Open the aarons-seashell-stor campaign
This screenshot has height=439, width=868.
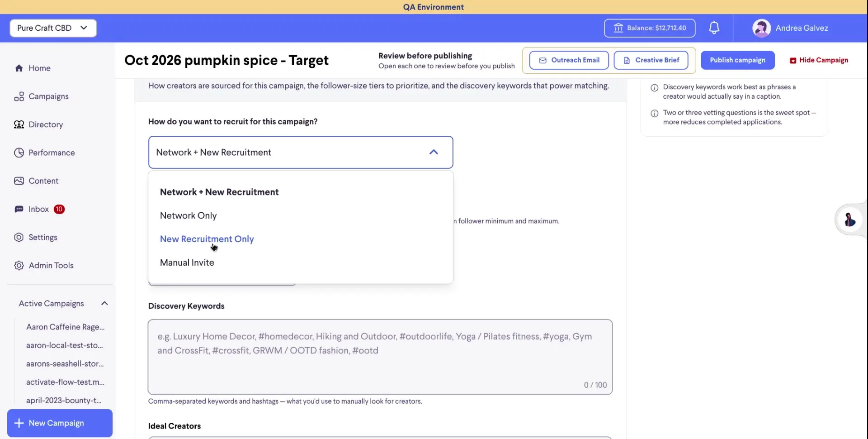(x=65, y=363)
